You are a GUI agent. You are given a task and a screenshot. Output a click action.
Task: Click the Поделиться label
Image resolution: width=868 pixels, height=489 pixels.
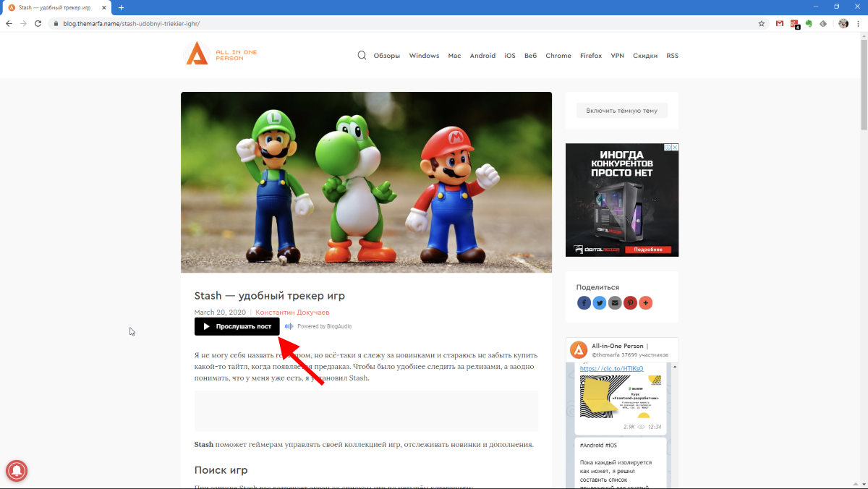click(597, 287)
